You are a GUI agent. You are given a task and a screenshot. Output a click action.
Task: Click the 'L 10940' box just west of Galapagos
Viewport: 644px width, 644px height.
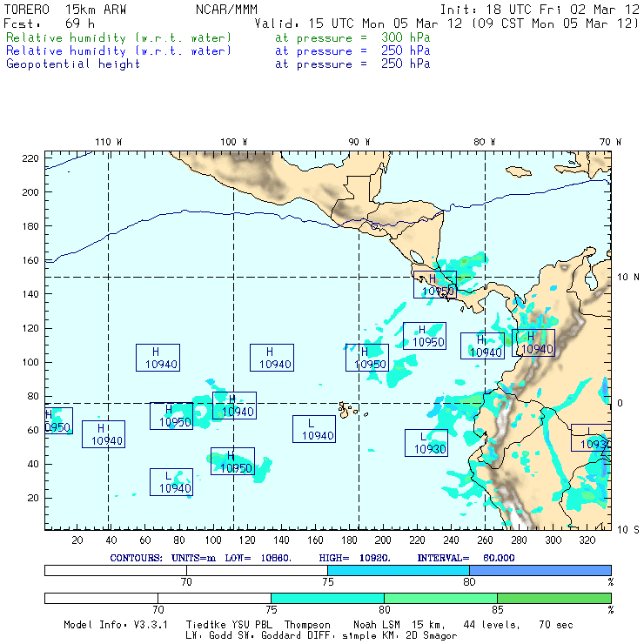[x=314, y=429]
